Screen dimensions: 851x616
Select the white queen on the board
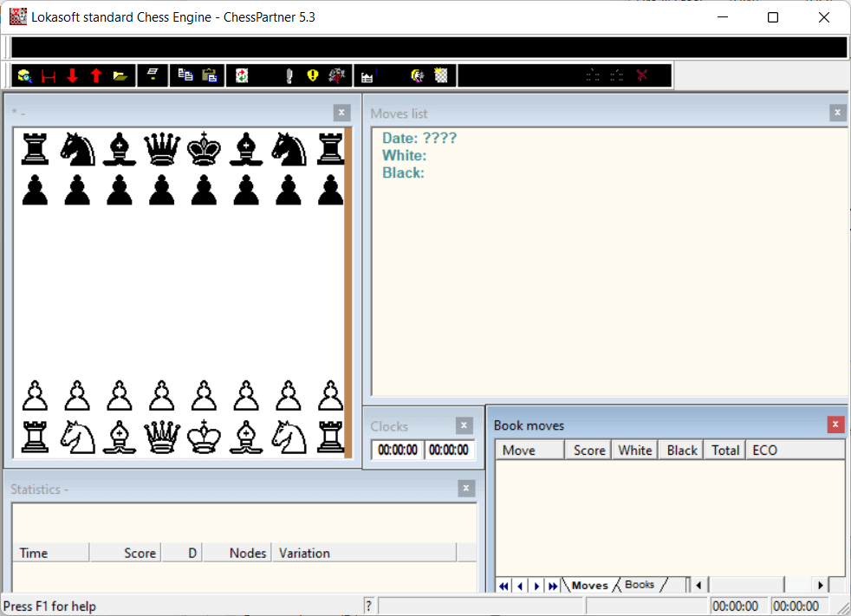[x=162, y=437]
